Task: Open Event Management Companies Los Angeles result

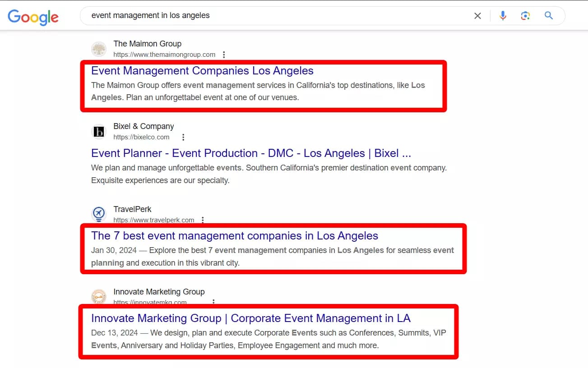Action: tap(202, 70)
